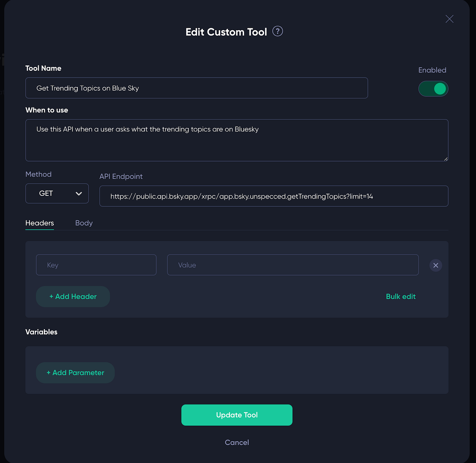Switch to the Body tab
Image resolution: width=476 pixels, height=463 pixels.
click(x=84, y=223)
